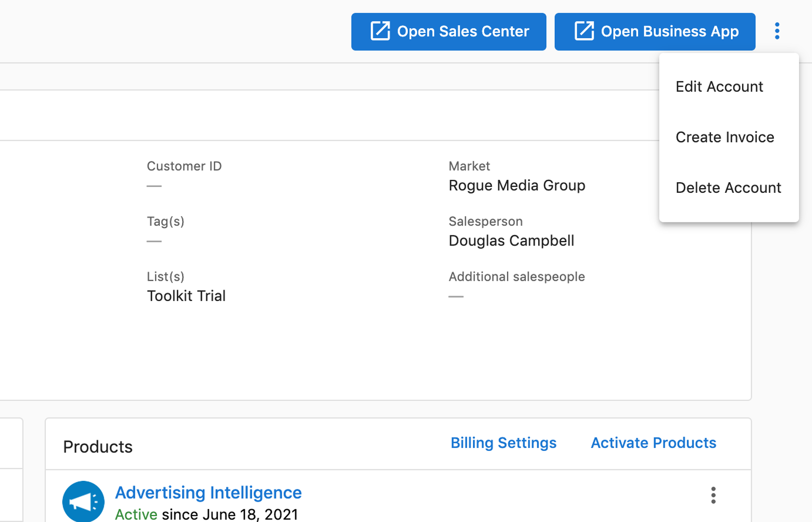812x522 pixels.
Task: Click the Additional salespeople label
Action: click(516, 276)
